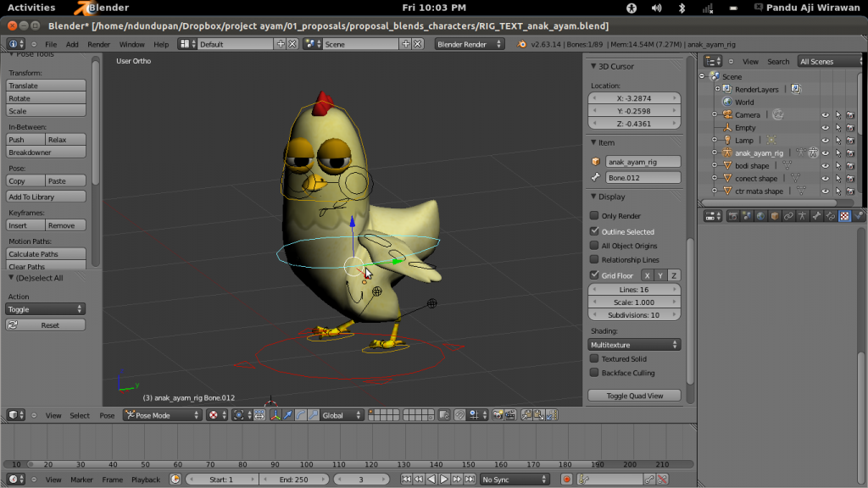Screen dimensions: 868x488
Task: Click the OpenGL render animation clapper icon
Action: [x=510, y=415]
